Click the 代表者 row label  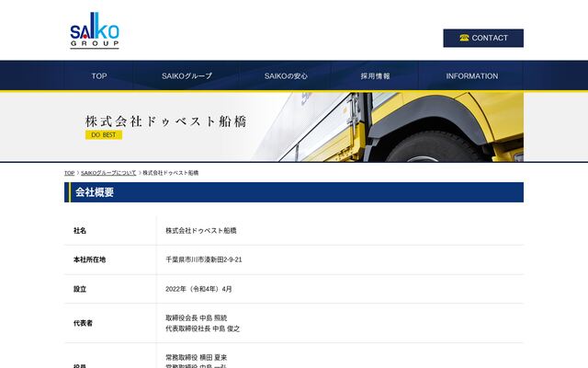coord(83,323)
